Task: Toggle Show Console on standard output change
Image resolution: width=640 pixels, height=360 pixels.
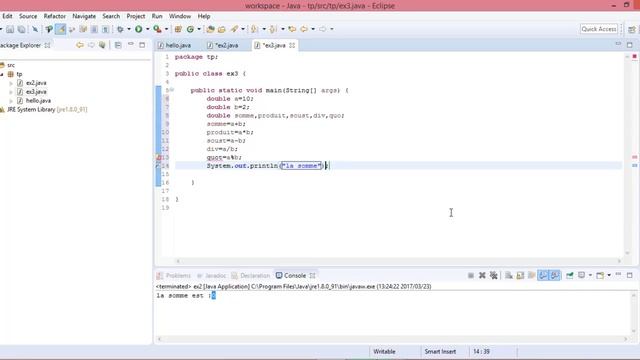Action: click(x=543, y=276)
